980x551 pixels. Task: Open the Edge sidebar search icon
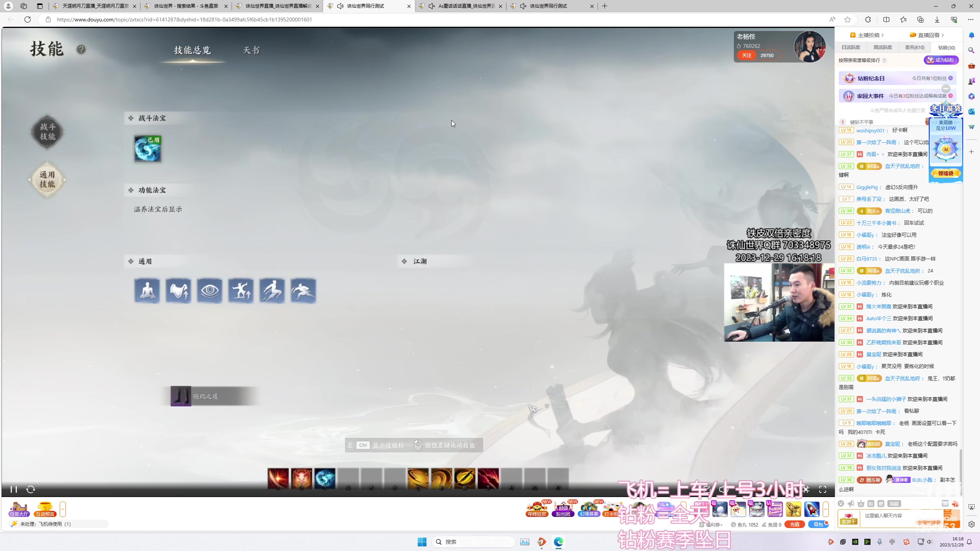click(971, 50)
